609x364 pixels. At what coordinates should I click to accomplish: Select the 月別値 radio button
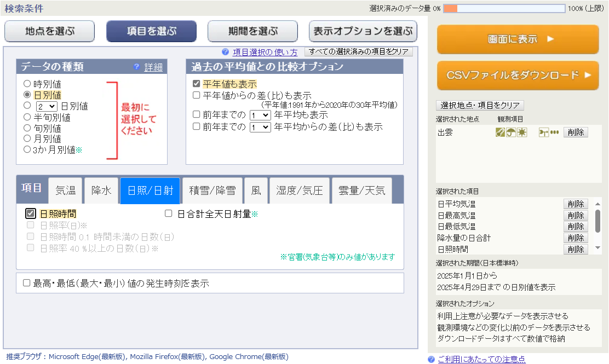tap(27, 138)
